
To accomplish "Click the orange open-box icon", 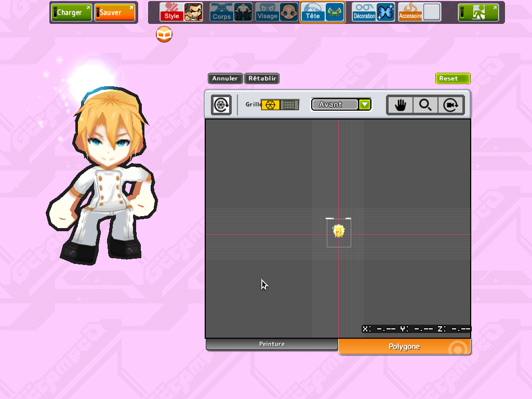I will pyautogui.click(x=164, y=34).
